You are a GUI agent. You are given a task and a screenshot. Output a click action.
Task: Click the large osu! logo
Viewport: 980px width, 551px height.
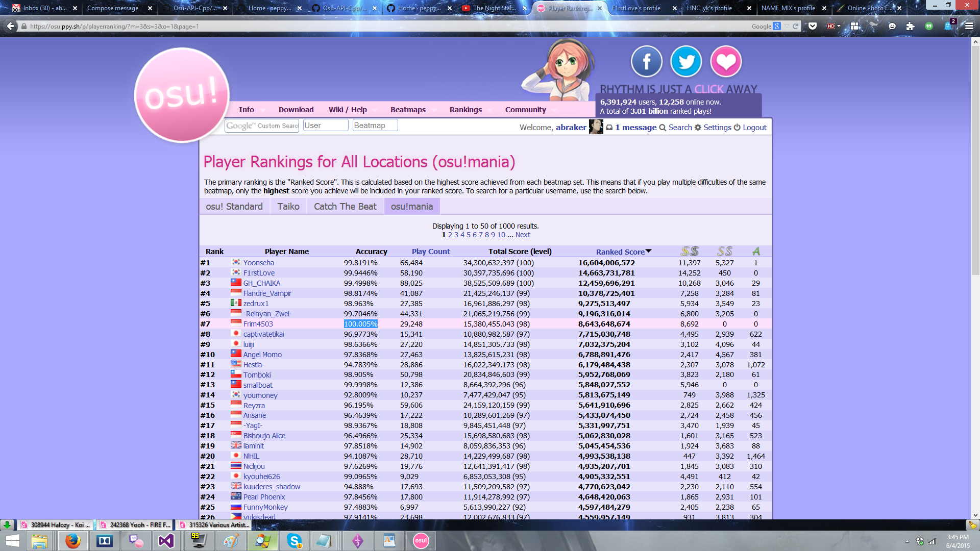(x=182, y=95)
